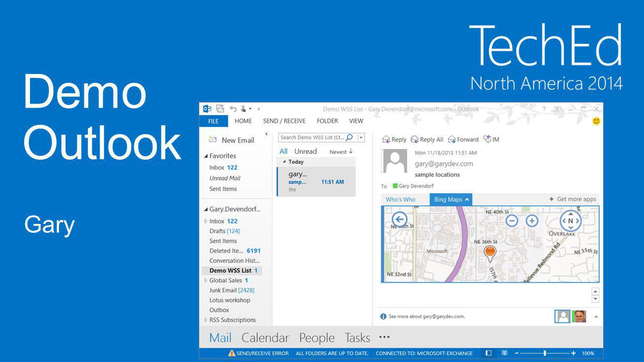Click the magnifier search icon
The image size is (644, 362).
(350, 138)
